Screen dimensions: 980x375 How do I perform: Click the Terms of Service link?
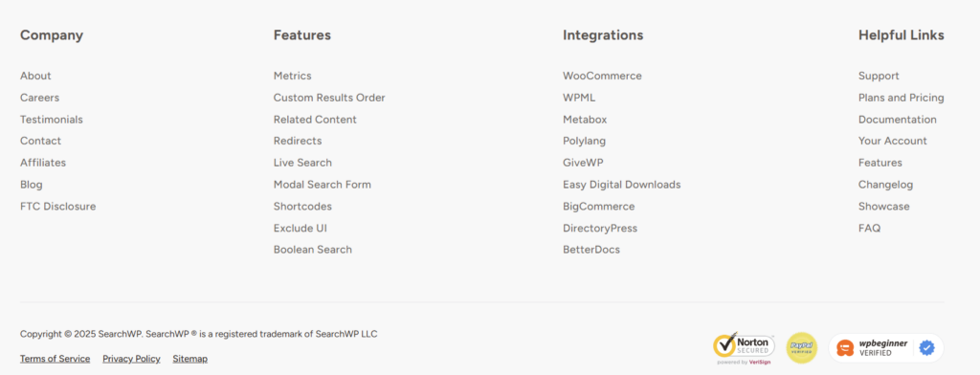(x=55, y=359)
